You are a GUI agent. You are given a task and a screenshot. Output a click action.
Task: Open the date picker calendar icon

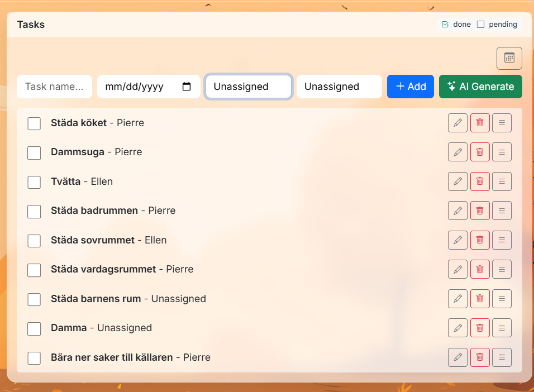[187, 87]
